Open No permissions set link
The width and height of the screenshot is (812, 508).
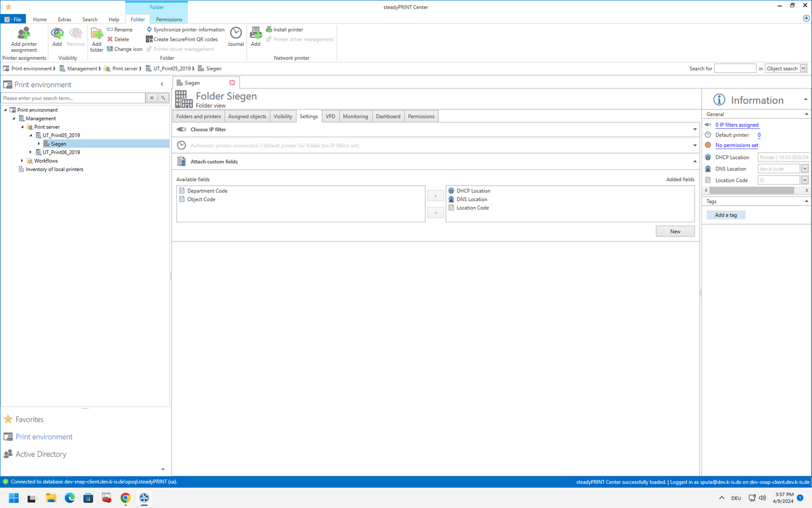pos(736,145)
